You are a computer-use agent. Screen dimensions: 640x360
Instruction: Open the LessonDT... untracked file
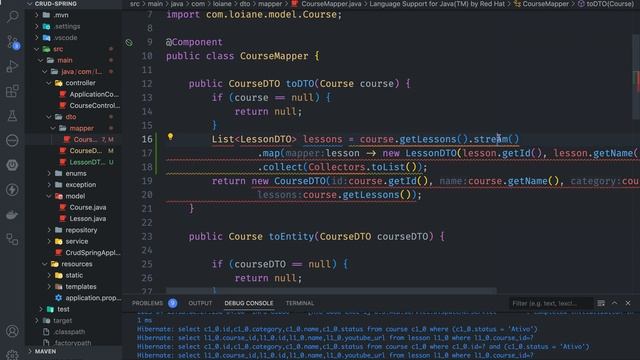tap(88, 162)
